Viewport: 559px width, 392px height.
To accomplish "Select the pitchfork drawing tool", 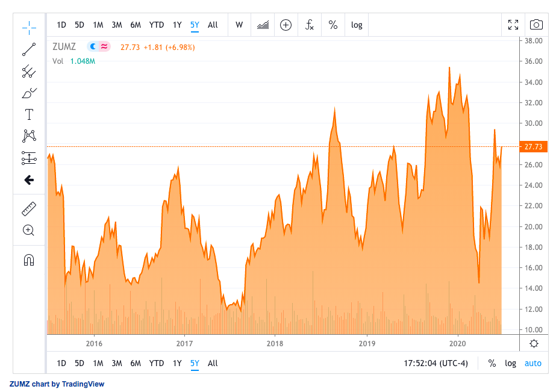I will [29, 71].
